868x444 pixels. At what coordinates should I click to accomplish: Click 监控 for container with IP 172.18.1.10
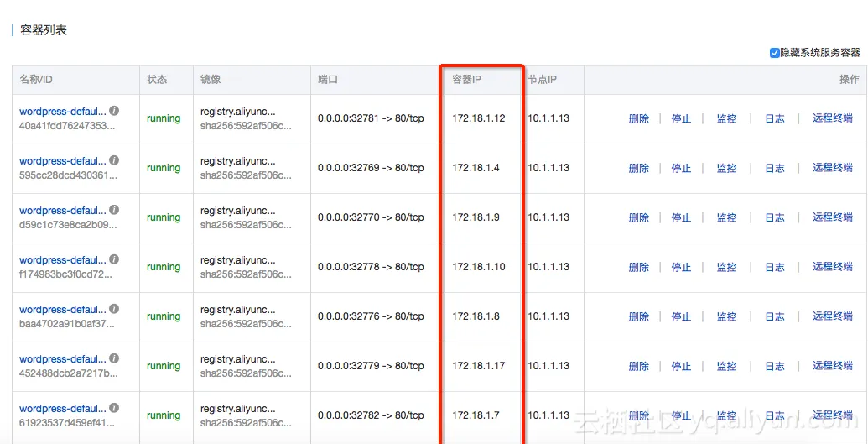click(727, 267)
